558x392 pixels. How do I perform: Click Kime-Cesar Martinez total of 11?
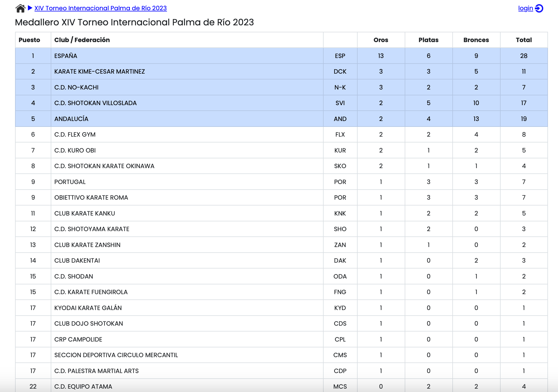524,71
